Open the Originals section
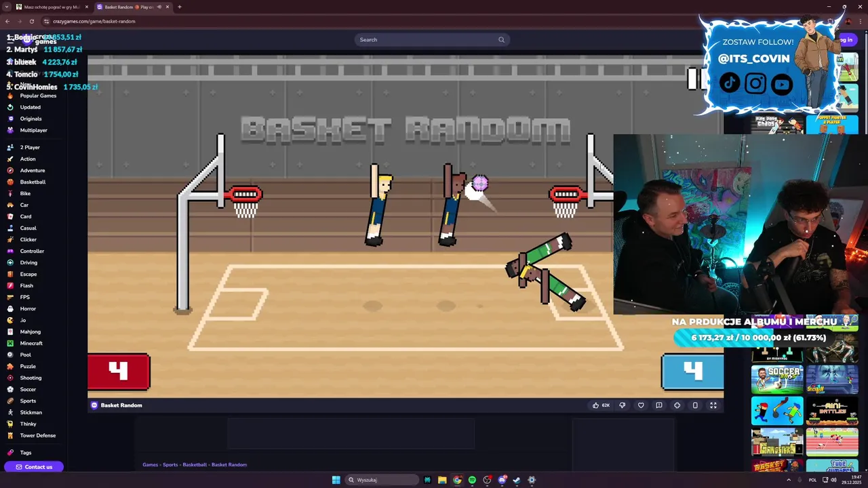The height and width of the screenshot is (488, 868). [x=31, y=119]
